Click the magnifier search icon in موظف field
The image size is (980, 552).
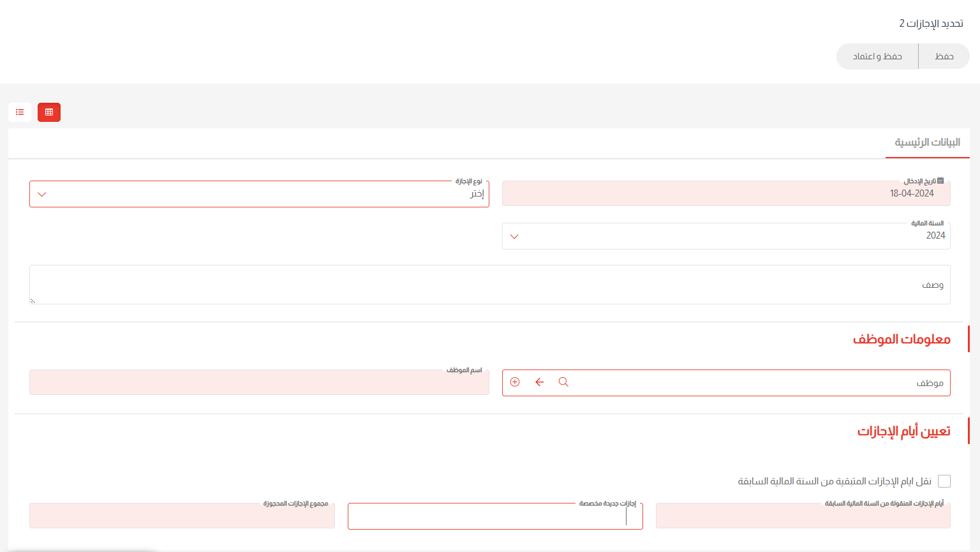(x=563, y=382)
